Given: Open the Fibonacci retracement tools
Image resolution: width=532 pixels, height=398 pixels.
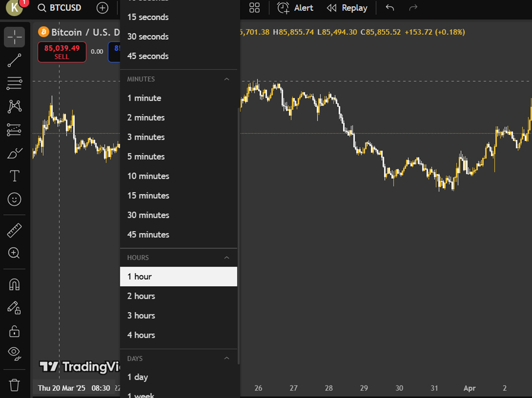Looking at the screenshot, I should point(14,83).
